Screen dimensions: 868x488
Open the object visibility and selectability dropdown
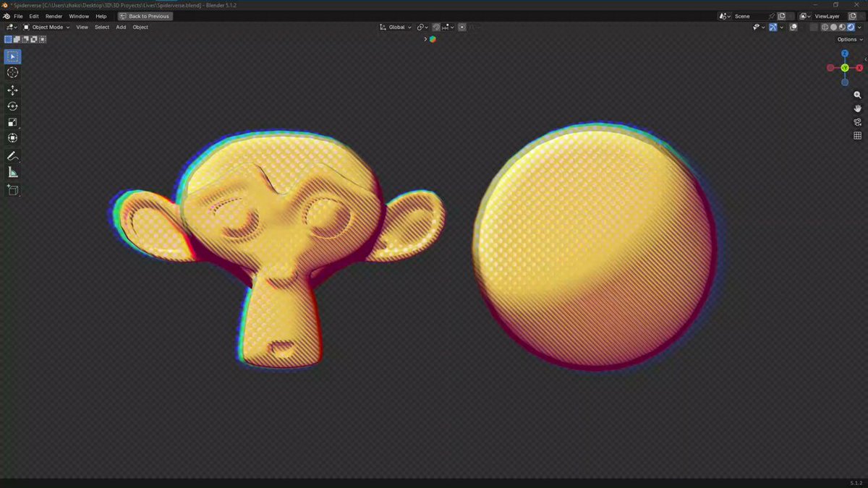click(759, 27)
